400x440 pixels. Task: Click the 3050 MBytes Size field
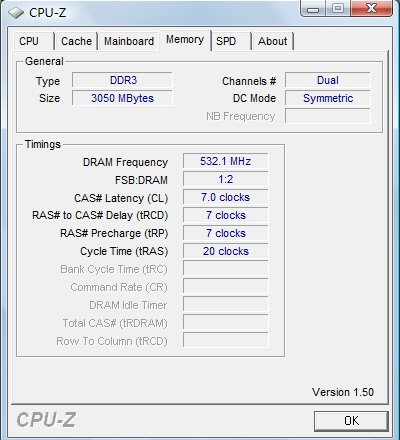[x=122, y=98]
